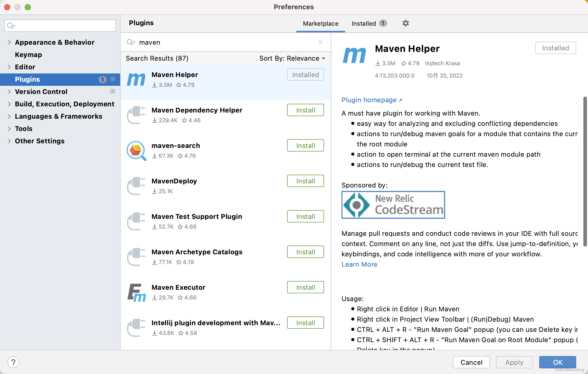Open the Plugin homepage link
Image resolution: width=588 pixels, height=374 pixels.
372,100
